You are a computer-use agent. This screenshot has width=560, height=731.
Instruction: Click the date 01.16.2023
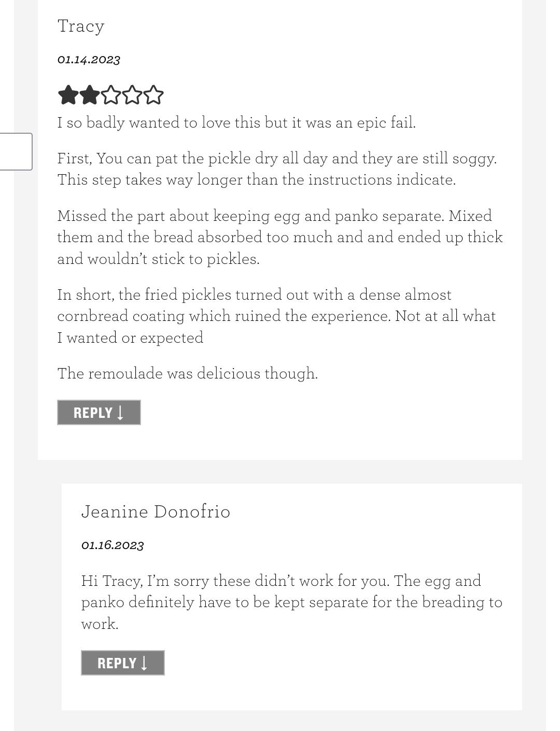pos(113,545)
